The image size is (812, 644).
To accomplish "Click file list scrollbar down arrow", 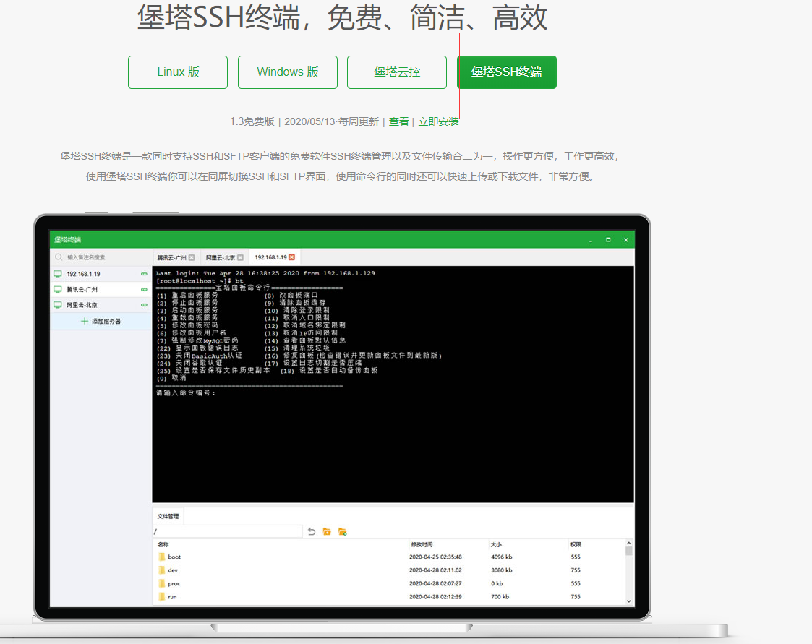I will point(628,601).
